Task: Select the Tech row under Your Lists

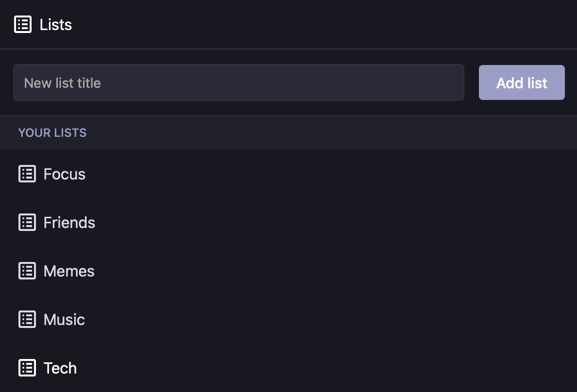Action: coord(288,368)
